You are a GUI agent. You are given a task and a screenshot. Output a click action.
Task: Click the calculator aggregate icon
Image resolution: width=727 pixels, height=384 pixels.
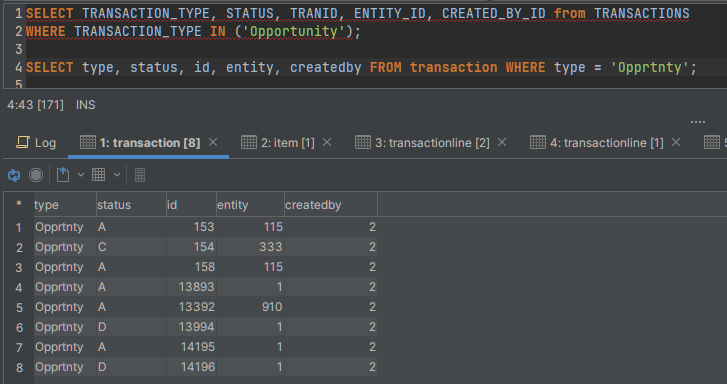(140, 175)
